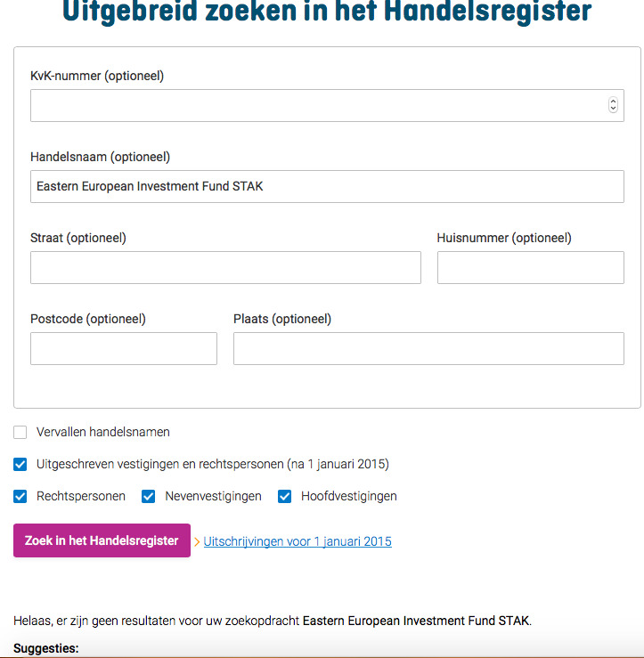644x658 pixels.
Task: Click the Postcode (optioneel) label
Action: pos(88,319)
